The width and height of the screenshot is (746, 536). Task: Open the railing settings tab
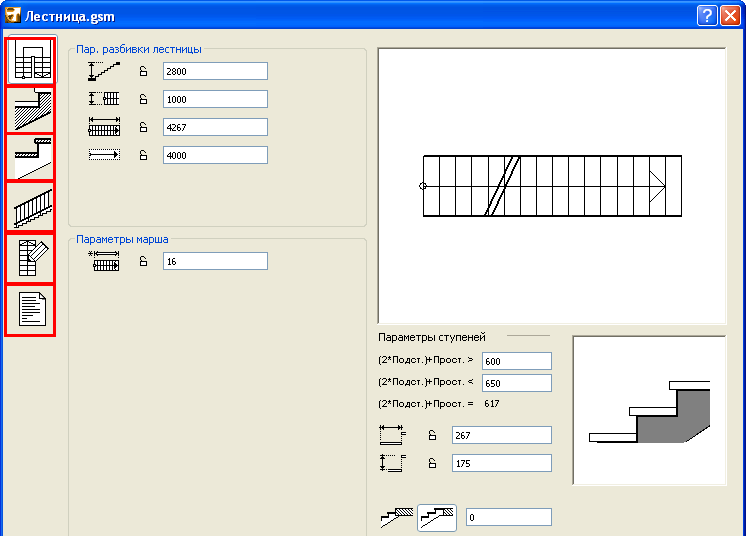32,207
